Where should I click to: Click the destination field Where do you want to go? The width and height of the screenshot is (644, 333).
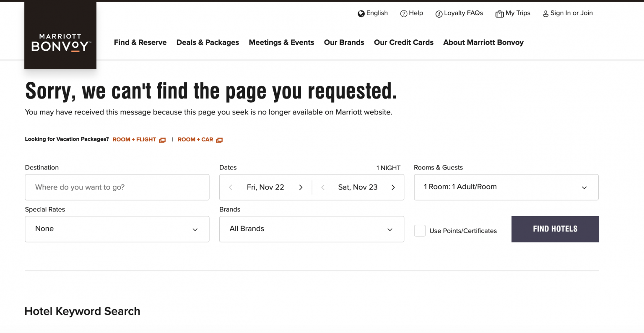[117, 187]
